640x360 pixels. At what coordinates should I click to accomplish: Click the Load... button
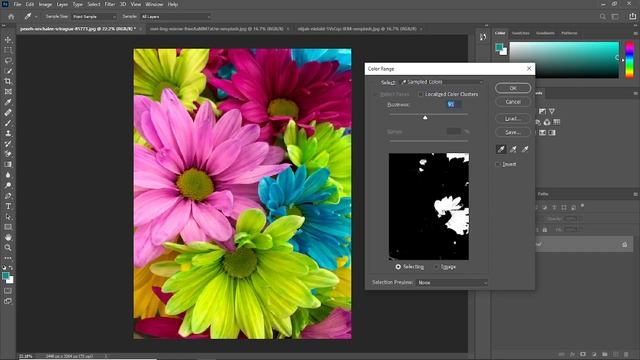coord(513,119)
